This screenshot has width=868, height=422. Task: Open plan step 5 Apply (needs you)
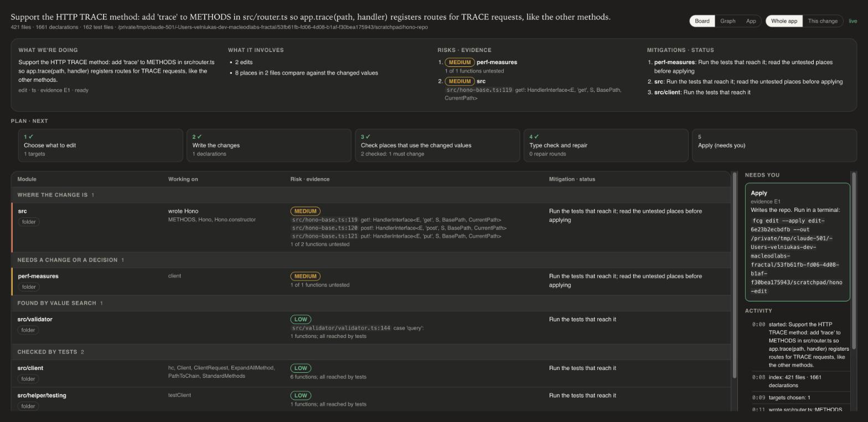774,145
